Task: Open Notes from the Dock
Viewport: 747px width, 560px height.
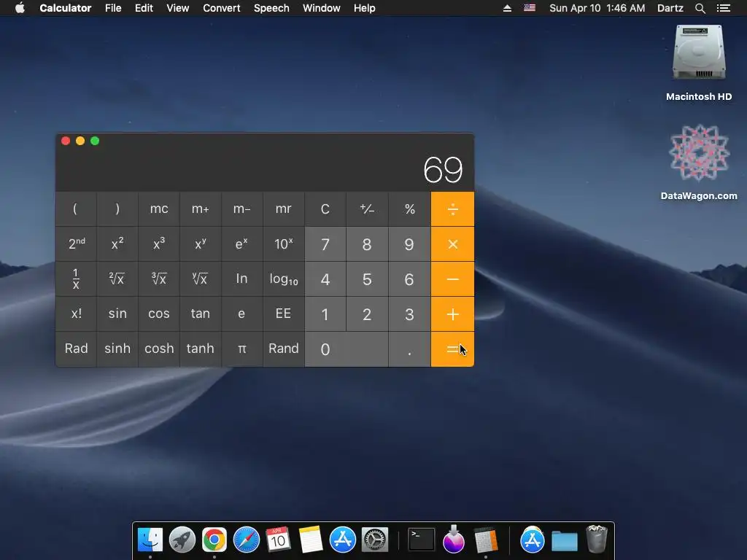Action: click(311, 540)
